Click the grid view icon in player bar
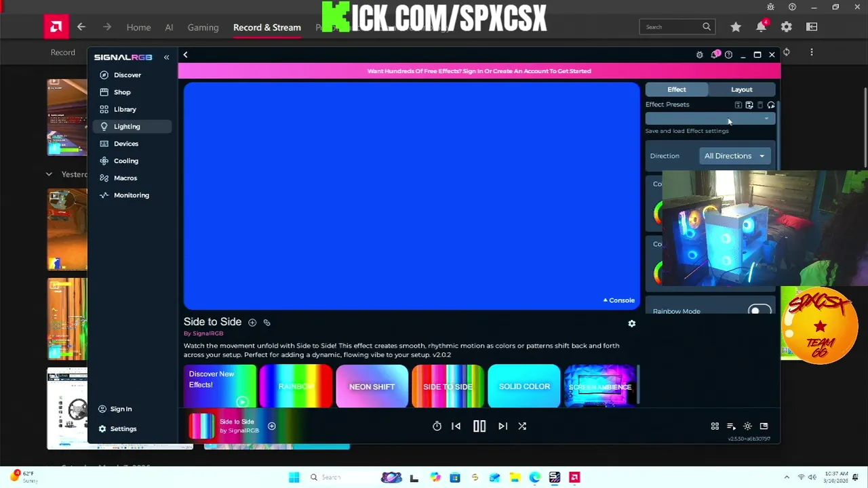868x488 pixels. click(715, 426)
